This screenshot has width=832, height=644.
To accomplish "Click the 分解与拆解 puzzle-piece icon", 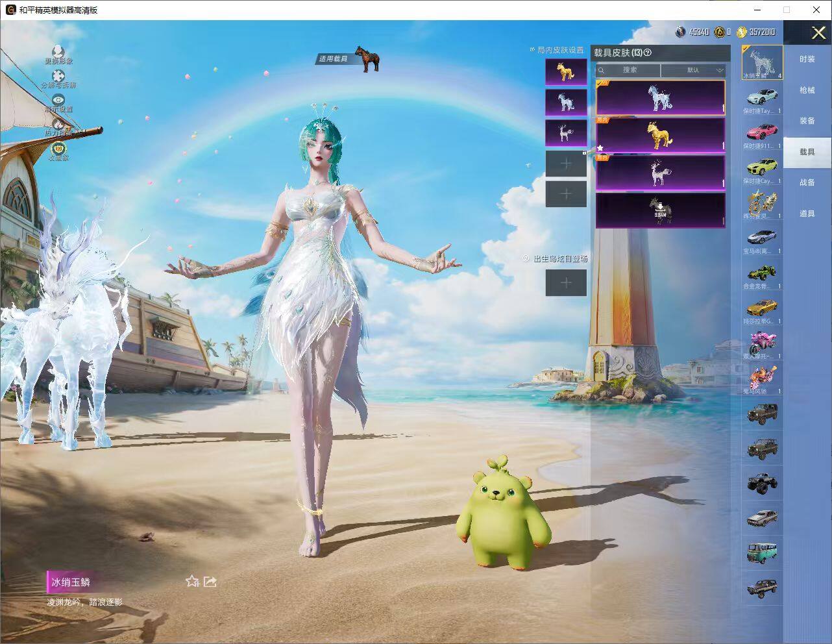I will click(x=58, y=76).
